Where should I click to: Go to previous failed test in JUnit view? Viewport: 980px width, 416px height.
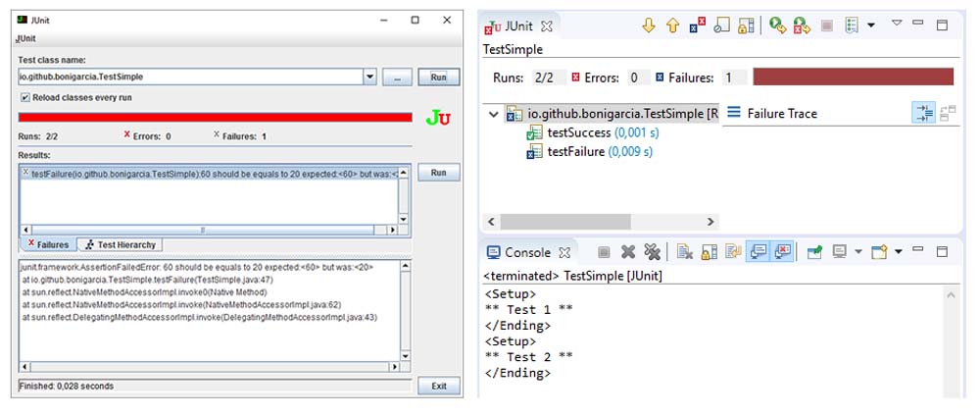(x=672, y=26)
